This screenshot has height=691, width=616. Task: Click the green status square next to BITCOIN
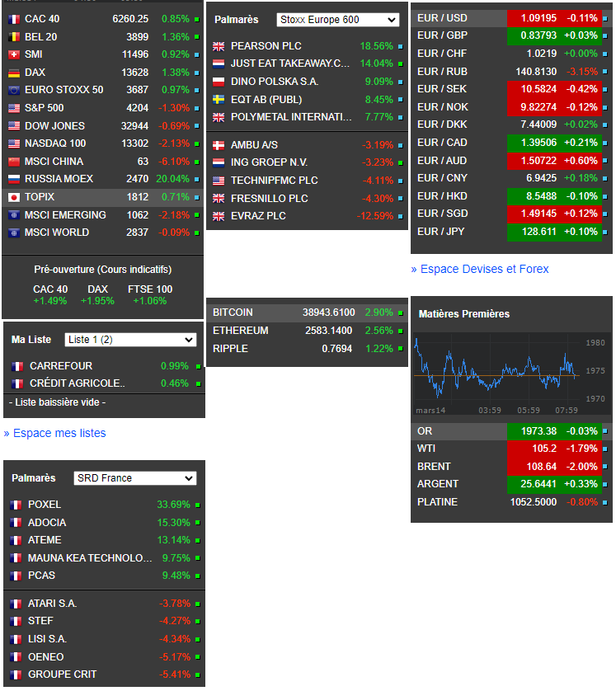pyautogui.click(x=401, y=313)
